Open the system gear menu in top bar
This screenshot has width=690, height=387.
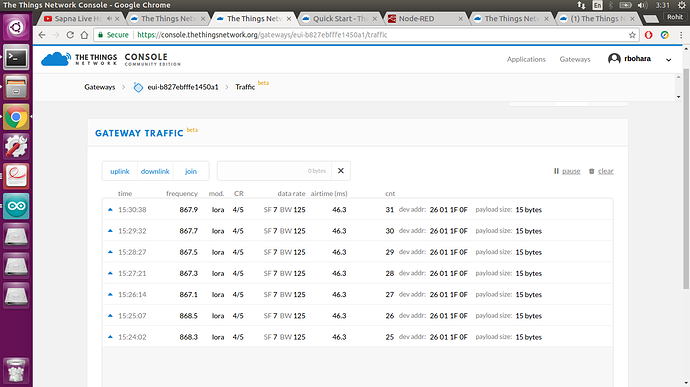click(682, 5)
